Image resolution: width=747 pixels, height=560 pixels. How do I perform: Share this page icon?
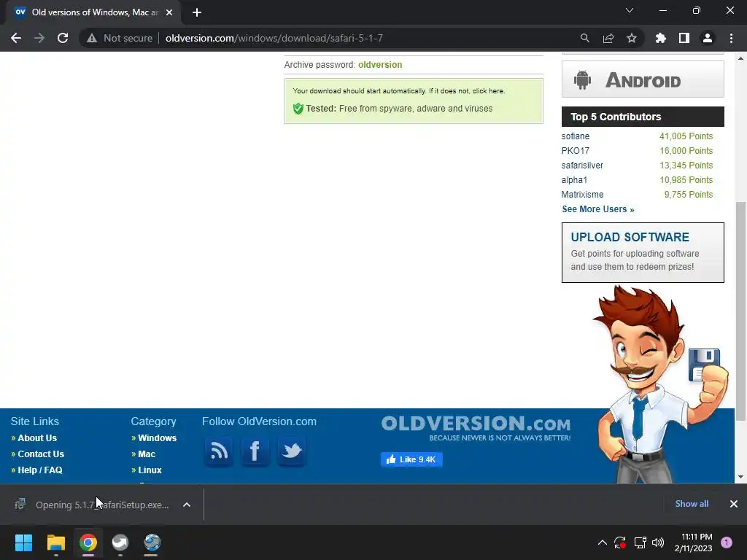pyautogui.click(x=608, y=38)
